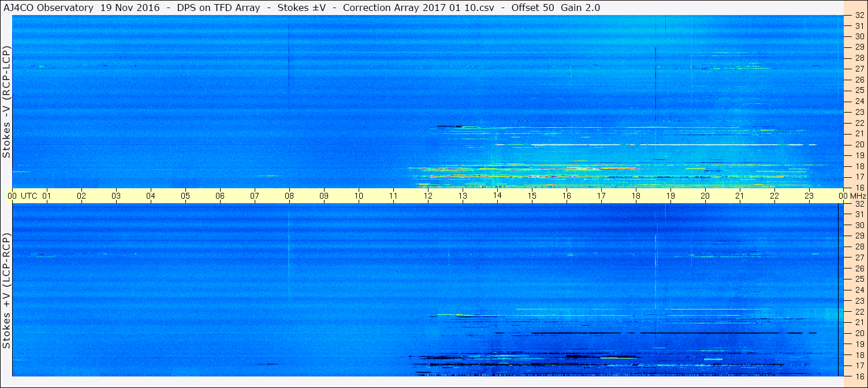868x388 pixels.
Task: Click the 17 MHz tick of Stokes +V panel
Action: coord(859,365)
